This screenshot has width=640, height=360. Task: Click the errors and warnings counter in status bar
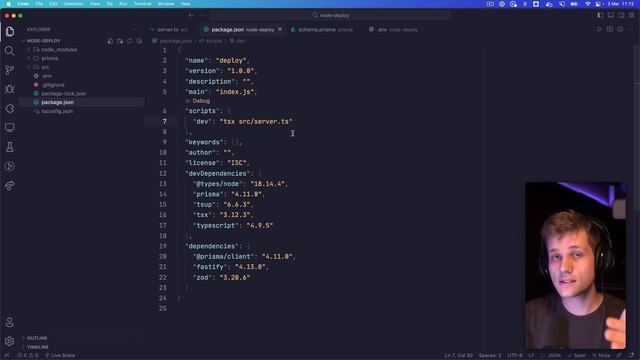click(x=28, y=356)
